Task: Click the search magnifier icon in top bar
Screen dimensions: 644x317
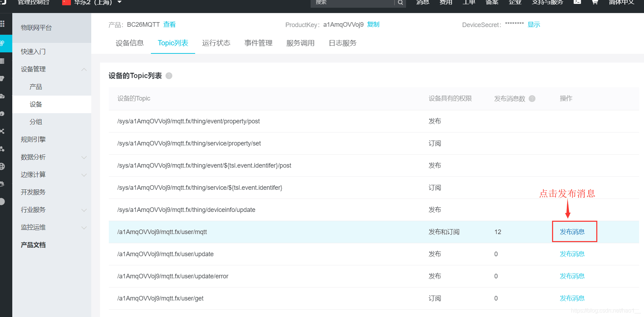Action: [400, 2]
